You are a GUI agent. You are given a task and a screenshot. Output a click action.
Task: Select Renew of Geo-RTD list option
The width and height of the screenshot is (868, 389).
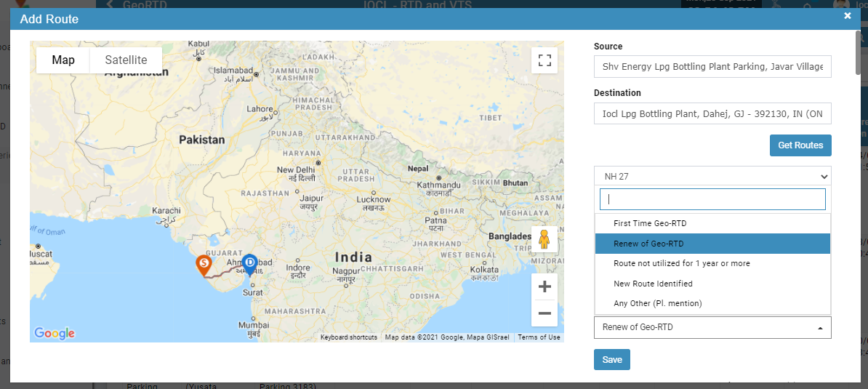click(712, 244)
